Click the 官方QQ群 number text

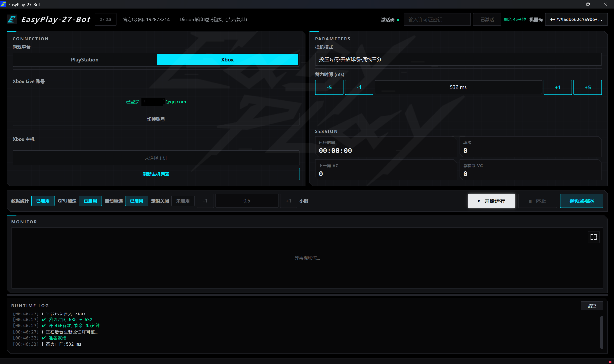coord(146,19)
